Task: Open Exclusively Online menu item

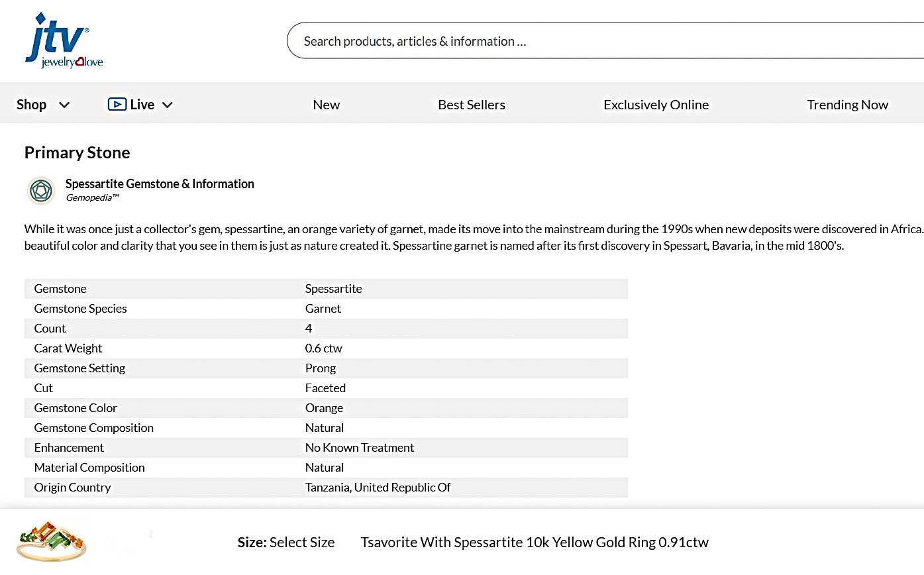Action: click(x=656, y=105)
